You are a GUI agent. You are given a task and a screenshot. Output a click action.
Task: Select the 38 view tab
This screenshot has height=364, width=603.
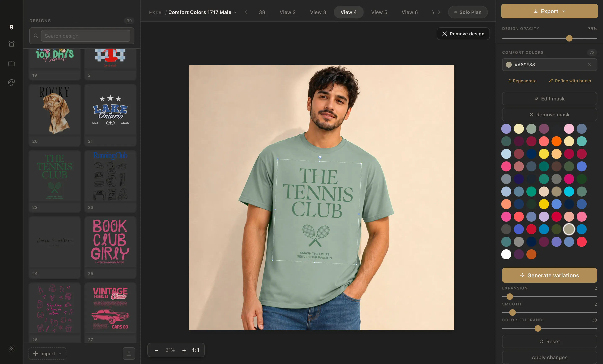pyautogui.click(x=262, y=12)
